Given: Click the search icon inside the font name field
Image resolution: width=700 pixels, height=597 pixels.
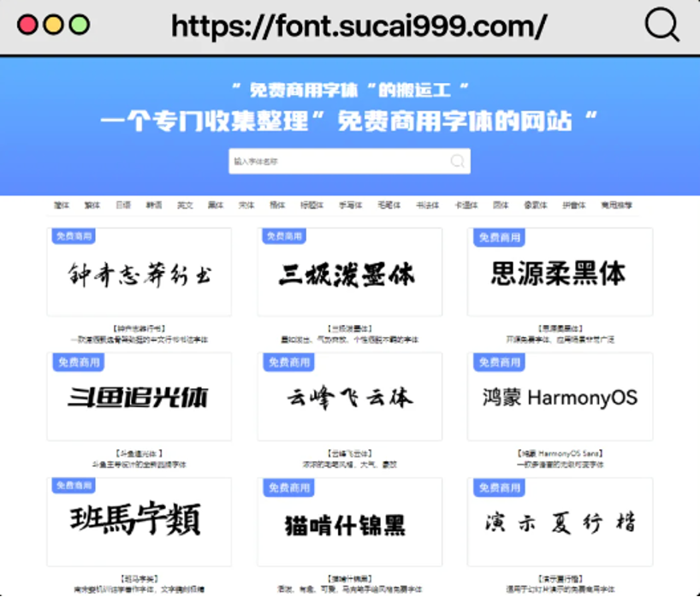Looking at the screenshot, I should click(457, 161).
